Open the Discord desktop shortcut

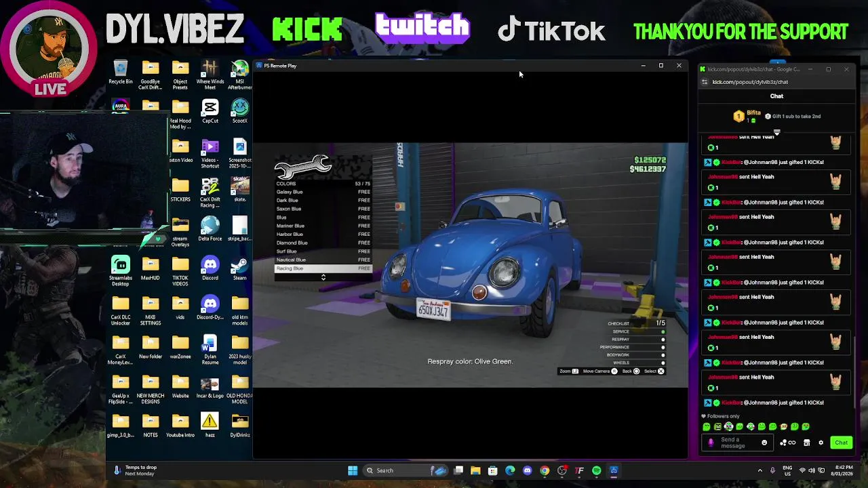pyautogui.click(x=210, y=268)
